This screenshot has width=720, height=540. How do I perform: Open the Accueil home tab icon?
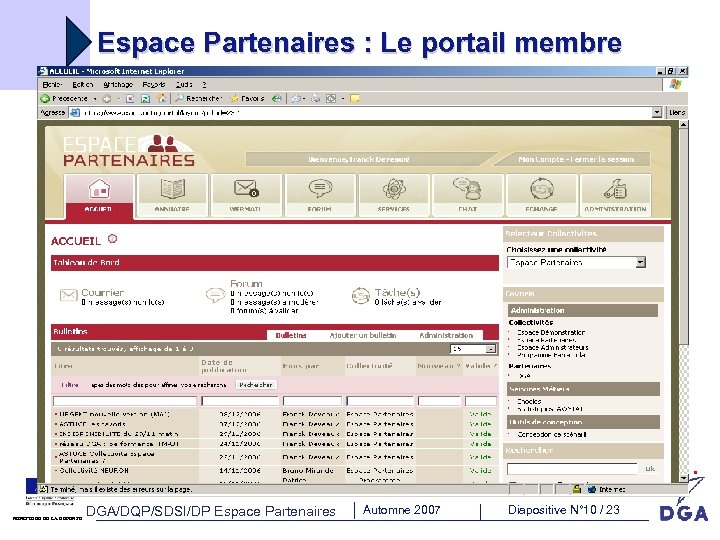99,188
